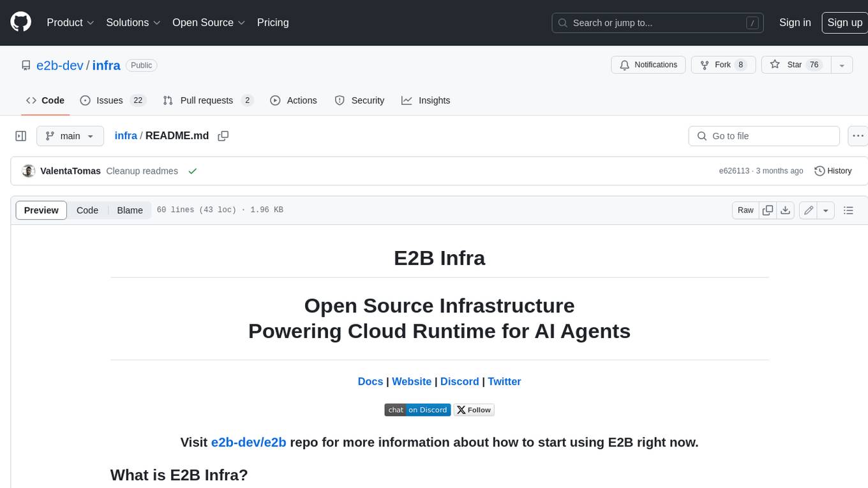Open the ValentaTomas author link
868x488 pixels.
coord(70,171)
